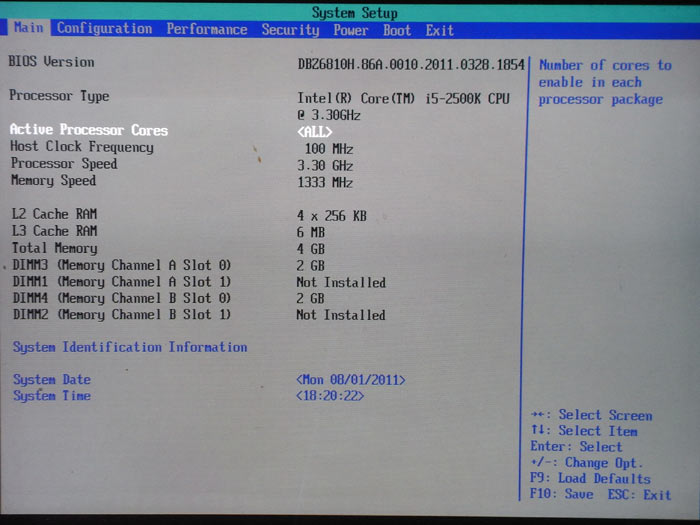Select the System Time label
Viewport: 700px width, 525px height.
pyautogui.click(x=51, y=396)
